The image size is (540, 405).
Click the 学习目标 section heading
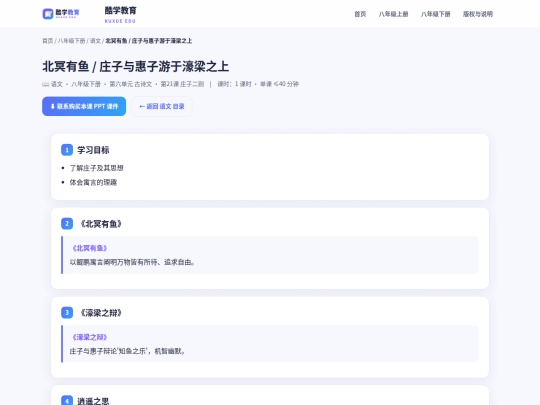[93, 150]
